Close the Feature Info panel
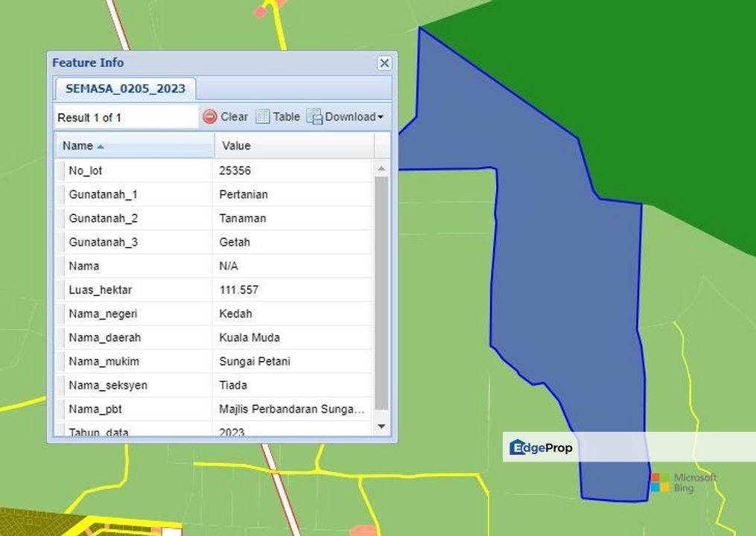 384,63
